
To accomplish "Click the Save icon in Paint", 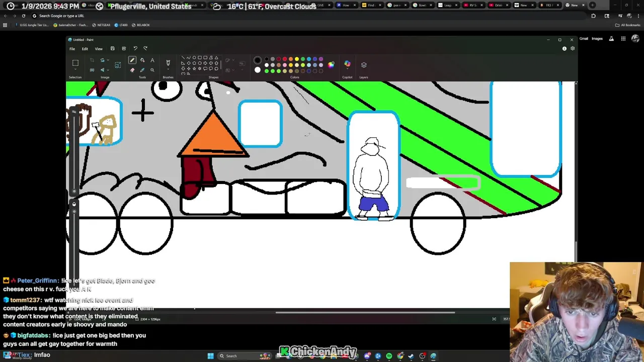I will tap(112, 48).
